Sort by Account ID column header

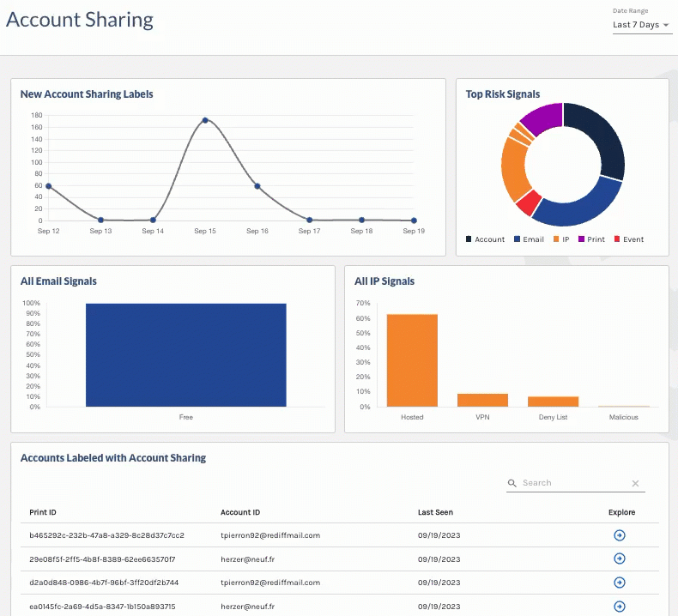[x=240, y=512]
